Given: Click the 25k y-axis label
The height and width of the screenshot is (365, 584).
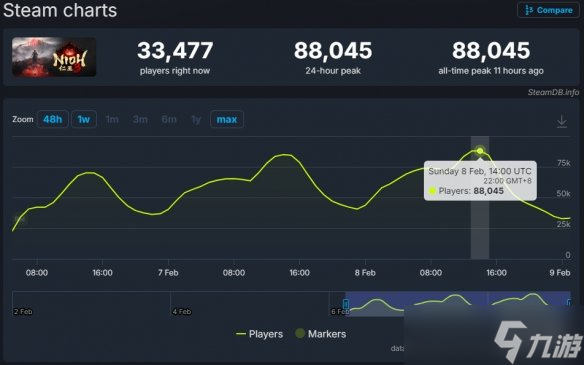Looking at the screenshot, I should (564, 224).
